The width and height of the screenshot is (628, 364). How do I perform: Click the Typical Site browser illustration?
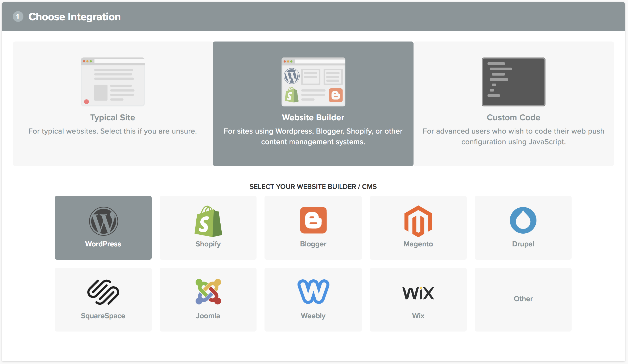113,82
